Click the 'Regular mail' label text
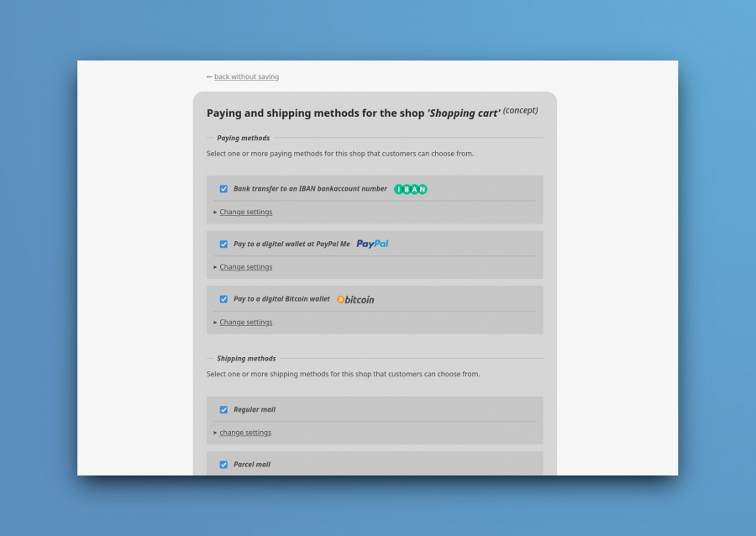 coord(254,410)
